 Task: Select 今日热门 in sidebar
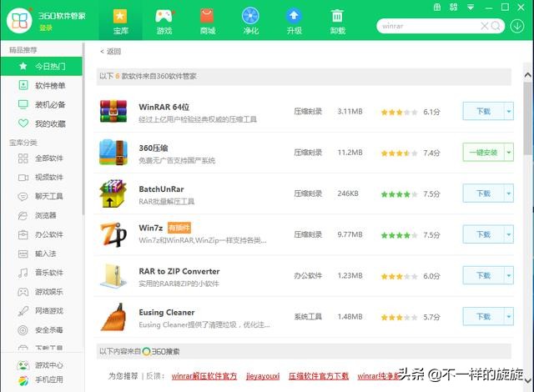[x=41, y=66]
